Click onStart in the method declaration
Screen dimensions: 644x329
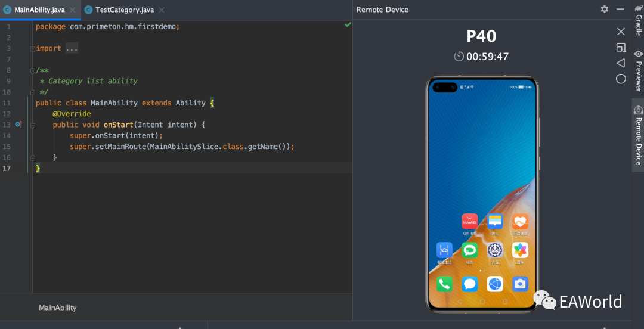[x=118, y=125]
